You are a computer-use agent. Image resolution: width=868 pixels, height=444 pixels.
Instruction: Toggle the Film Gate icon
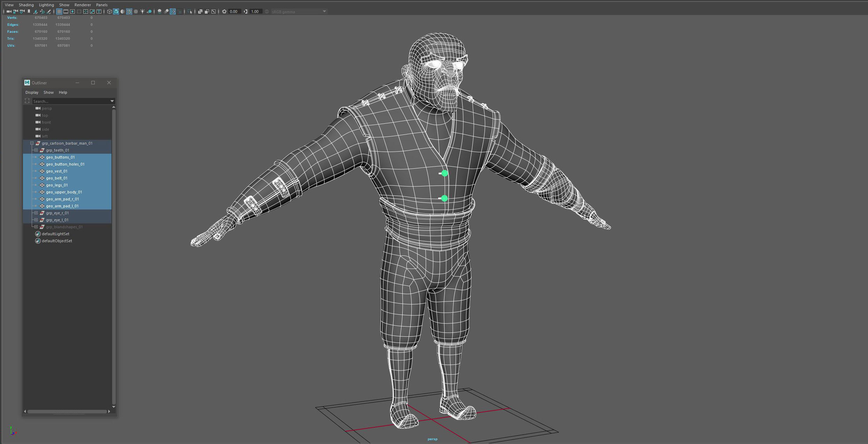point(66,12)
